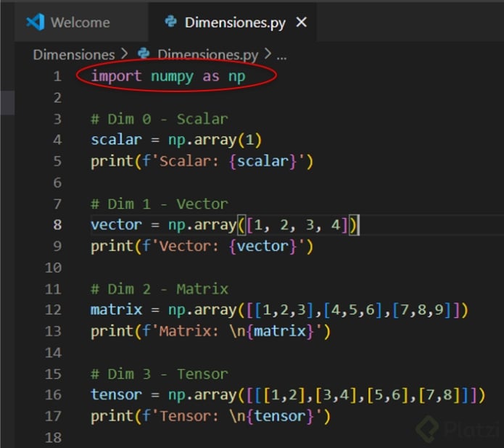This screenshot has height=448, width=504.
Task: Click line number 1 in gutter
Action: click(x=57, y=77)
